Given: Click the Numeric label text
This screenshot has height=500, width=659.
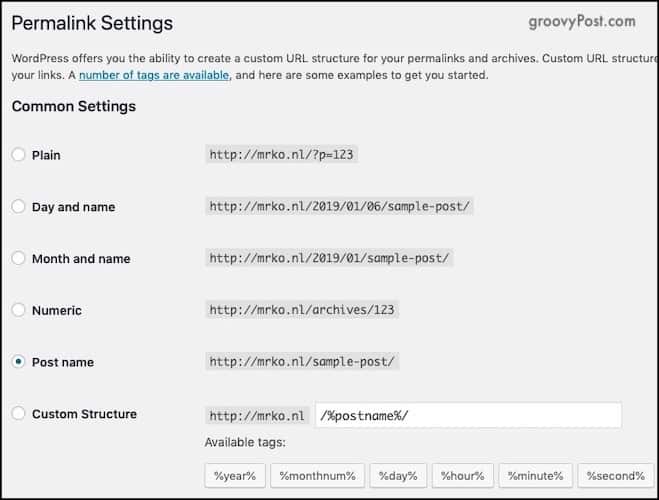Looking at the screenshot, I should pos(57,311).
